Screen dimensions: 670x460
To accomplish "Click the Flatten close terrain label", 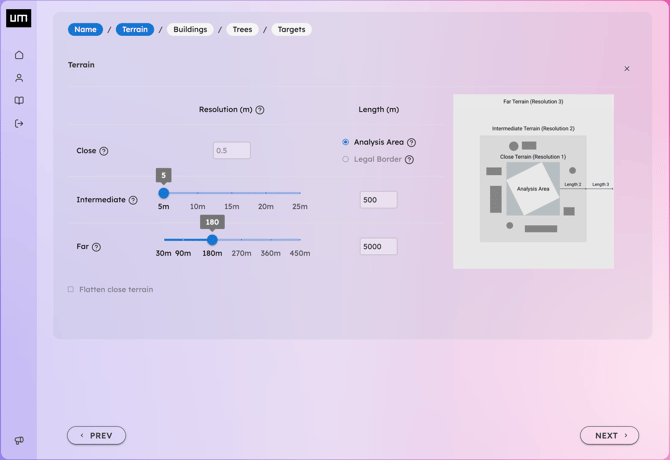I will click(116, 290).
